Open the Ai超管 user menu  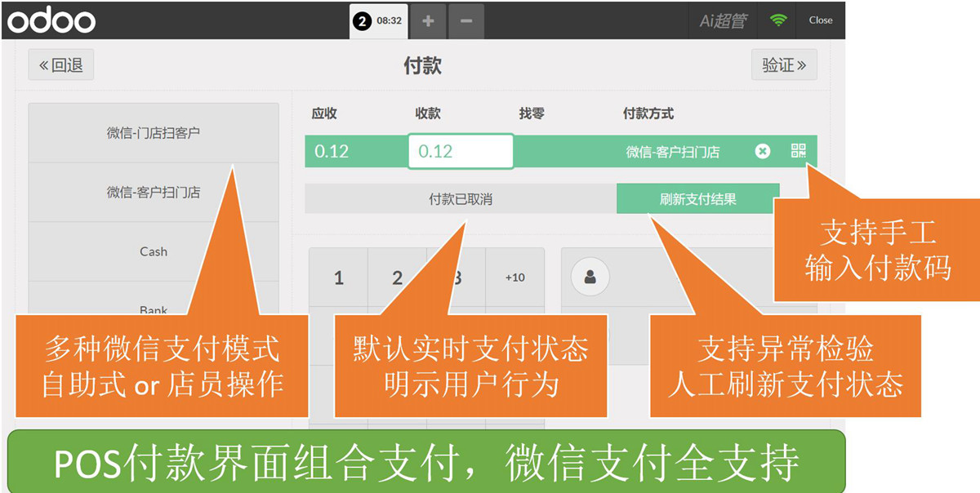[x=723, y=20]
